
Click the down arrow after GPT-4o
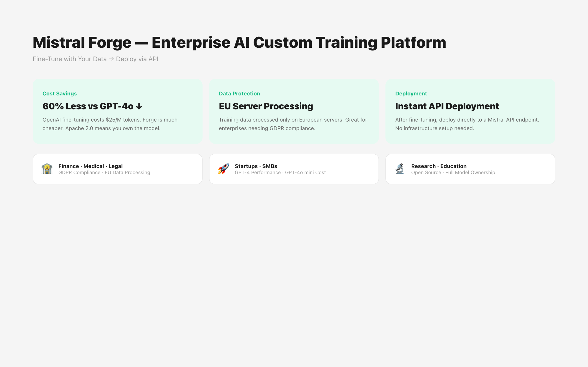(x=139, y=106)
